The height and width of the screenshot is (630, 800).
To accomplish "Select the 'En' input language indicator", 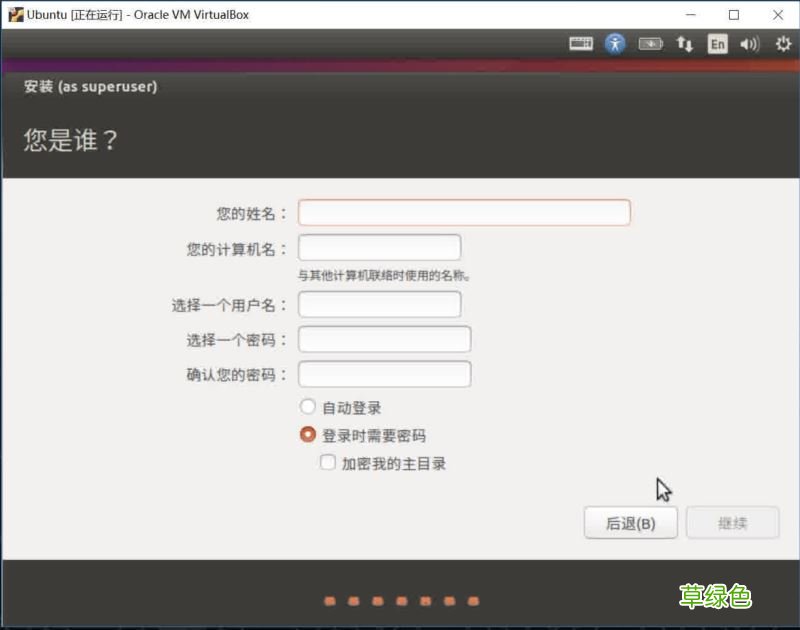I will pyautogui.click(x=717, y=44).
